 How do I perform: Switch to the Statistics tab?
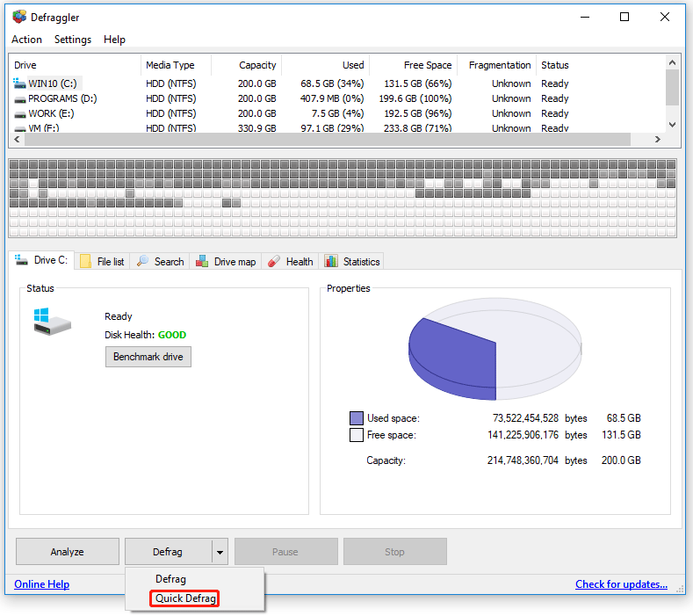pos(352,261)
